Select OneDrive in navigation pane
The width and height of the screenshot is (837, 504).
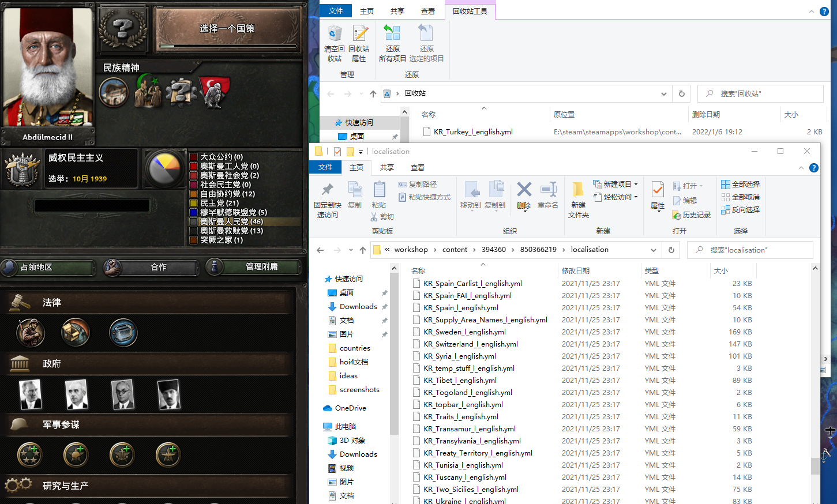coord(345,408)
